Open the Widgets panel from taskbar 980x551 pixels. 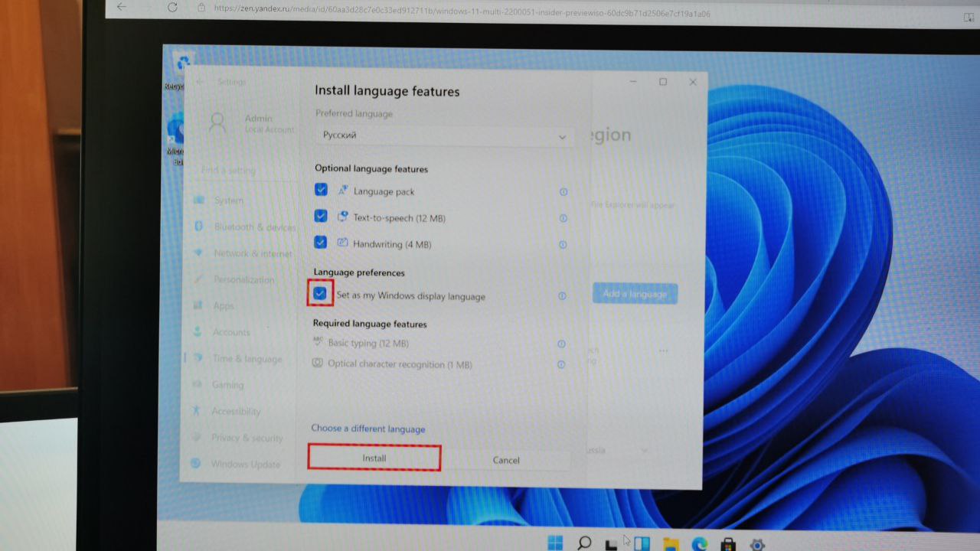point(642,544)
